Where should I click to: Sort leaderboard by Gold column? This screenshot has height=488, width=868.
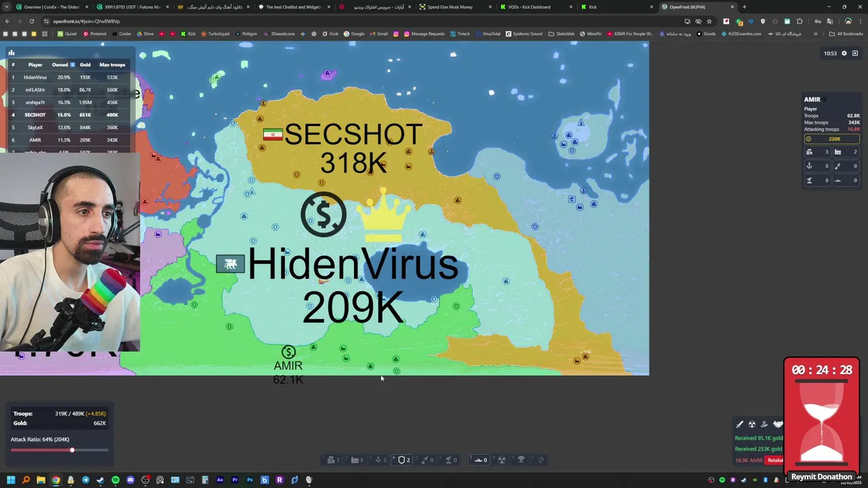pos(85,65)
